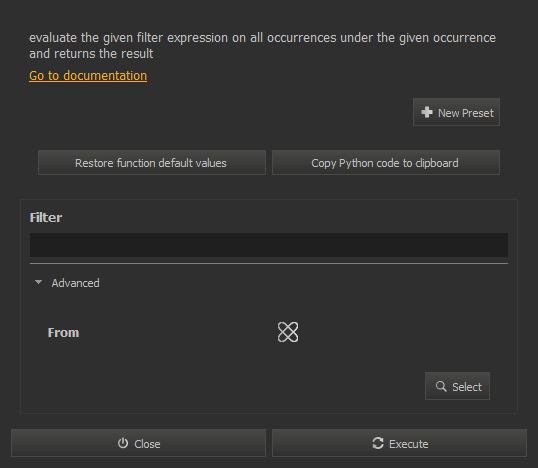
Task: Open the Go to documentation link
Action: pyautogui.click(x=88, y=76)
